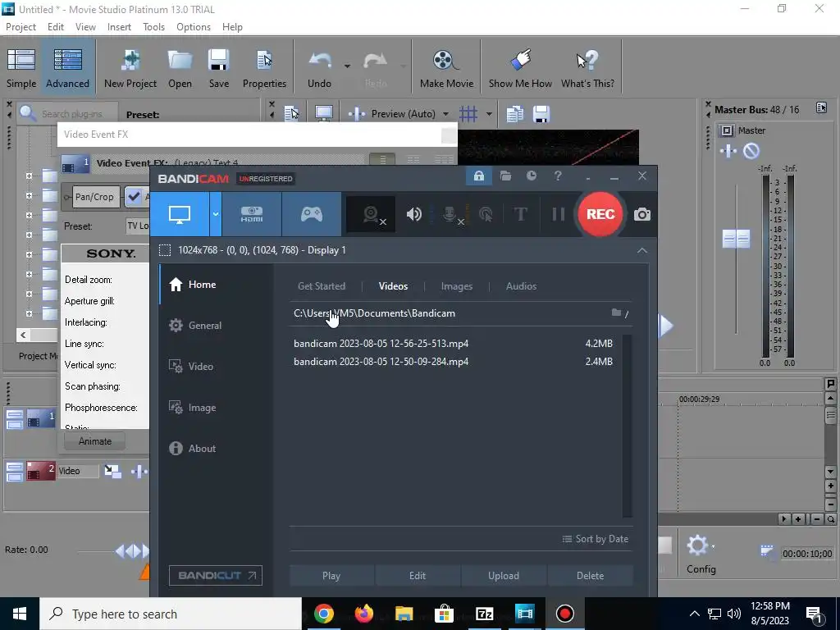This screenshot has height=630, width=840.
Task: Toggle Bandicam microphone icon
Action: pyautogui.click(x=450, y=214)
